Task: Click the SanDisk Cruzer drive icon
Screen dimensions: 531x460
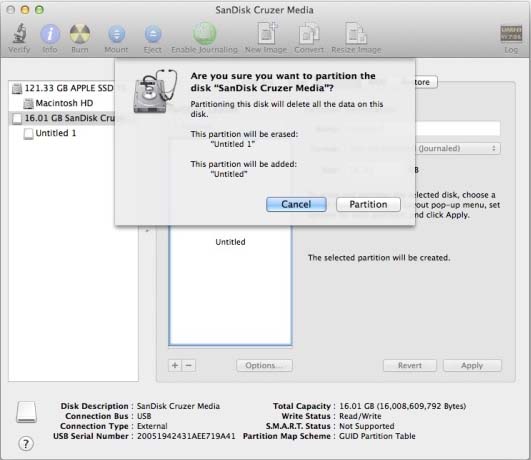Action: 17,119
